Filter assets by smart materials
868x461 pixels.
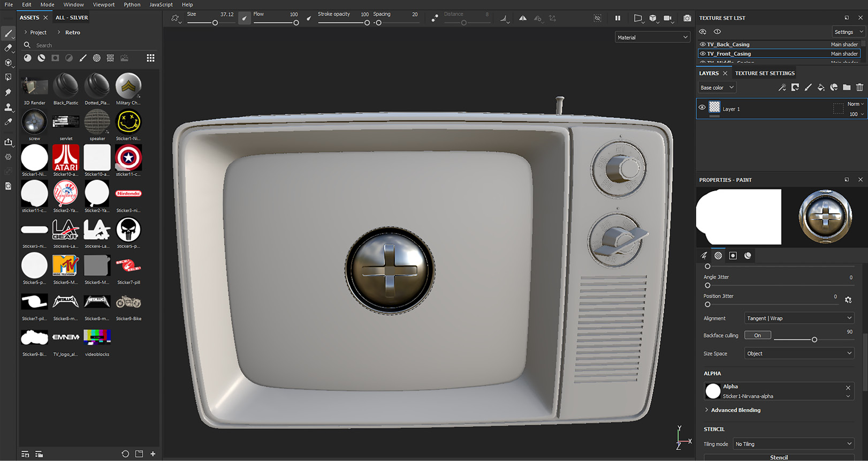pyautogui.click(x=41, y=58)
